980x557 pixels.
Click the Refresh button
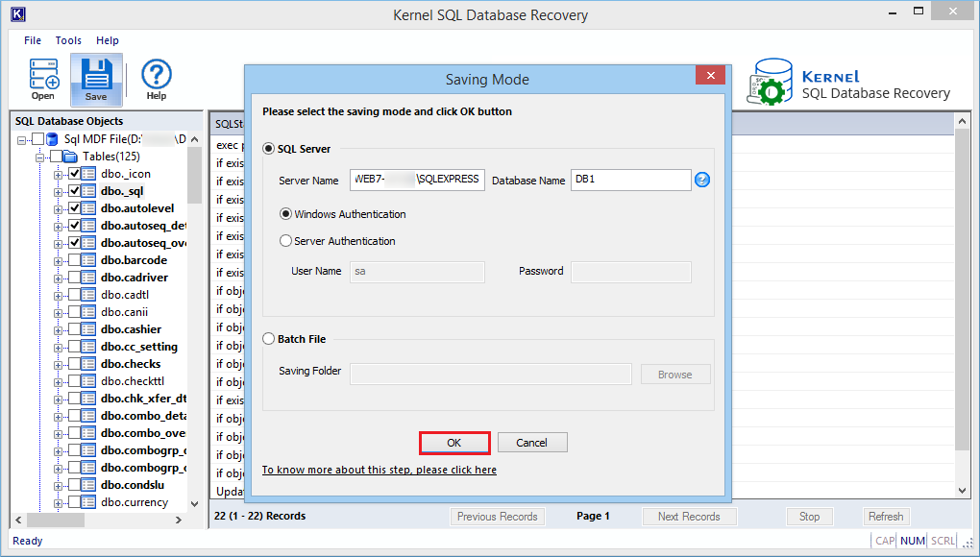(886, 517)
